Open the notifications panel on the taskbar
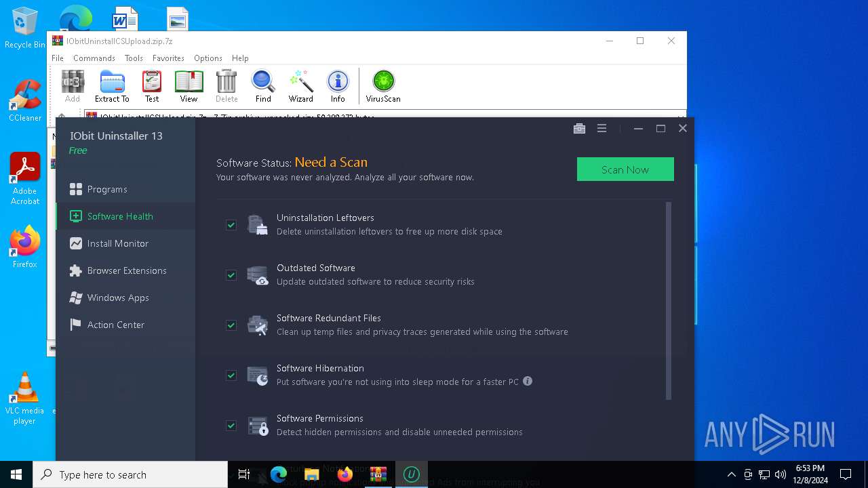Viewport: 868px width, 488px height. click(846, 474)
